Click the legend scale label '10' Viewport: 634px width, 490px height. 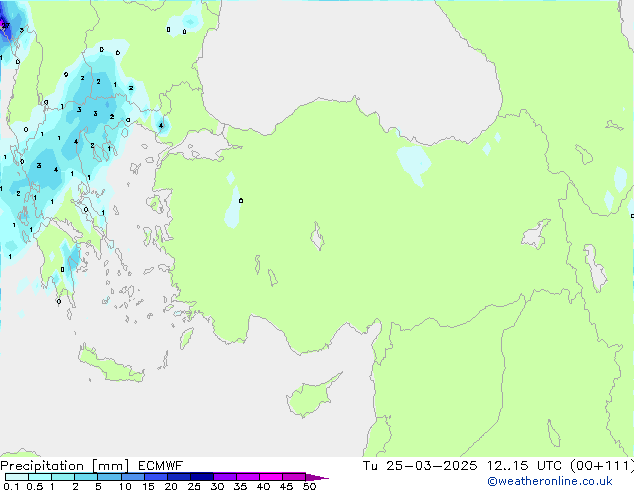click(125, 486)
